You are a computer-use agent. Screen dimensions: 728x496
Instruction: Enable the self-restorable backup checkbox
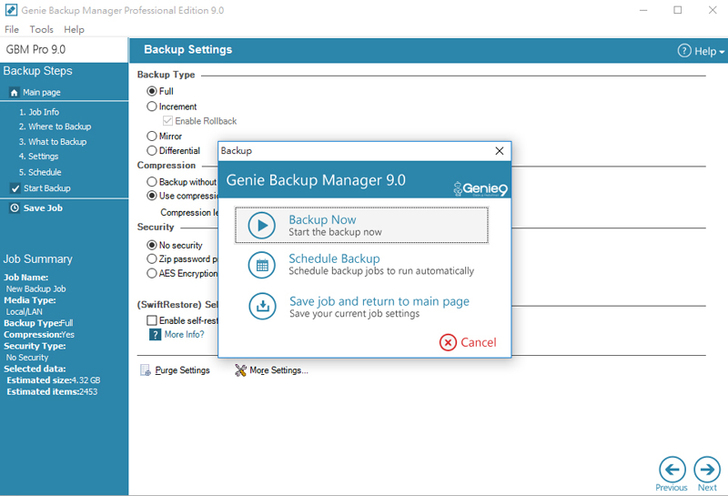click(x=152, y=320)
